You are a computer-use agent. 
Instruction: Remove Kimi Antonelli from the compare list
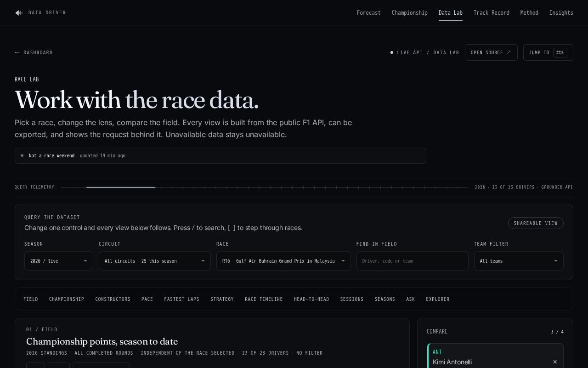click(555, 362)
